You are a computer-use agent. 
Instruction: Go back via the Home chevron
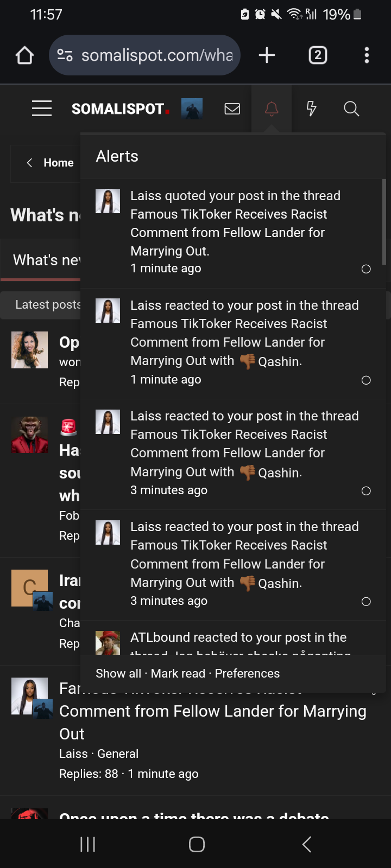30,163
